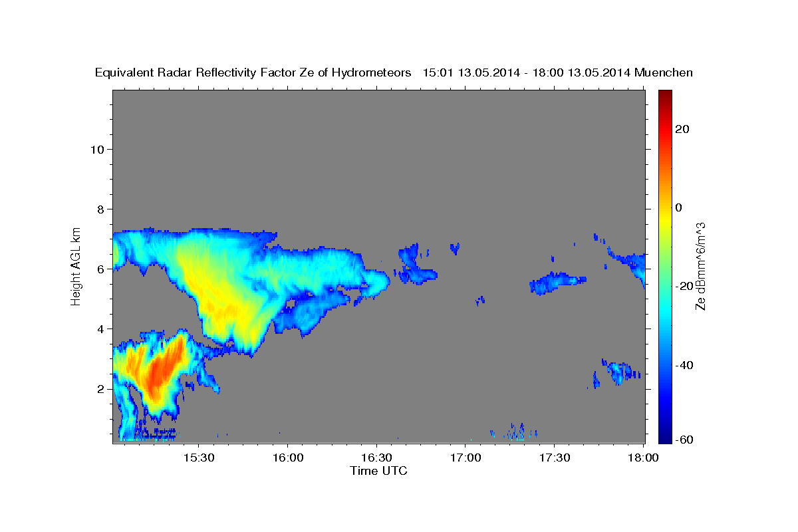Click the colorbar value -60

(684, 440)
